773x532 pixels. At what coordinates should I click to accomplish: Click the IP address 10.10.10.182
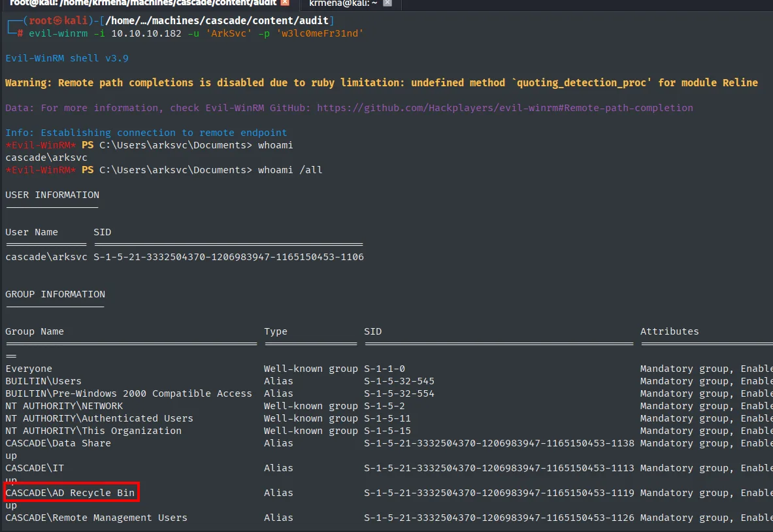click(x=146, y=33)
